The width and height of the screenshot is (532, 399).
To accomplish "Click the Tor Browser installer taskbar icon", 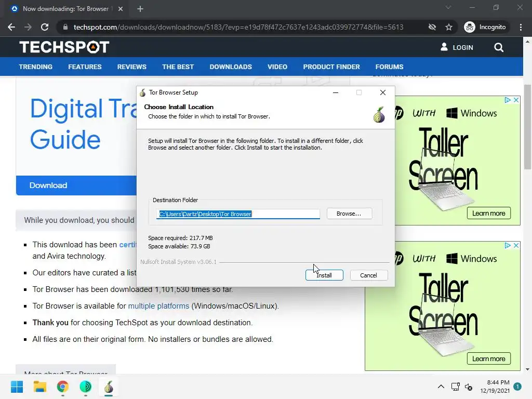I will [109, 387].
